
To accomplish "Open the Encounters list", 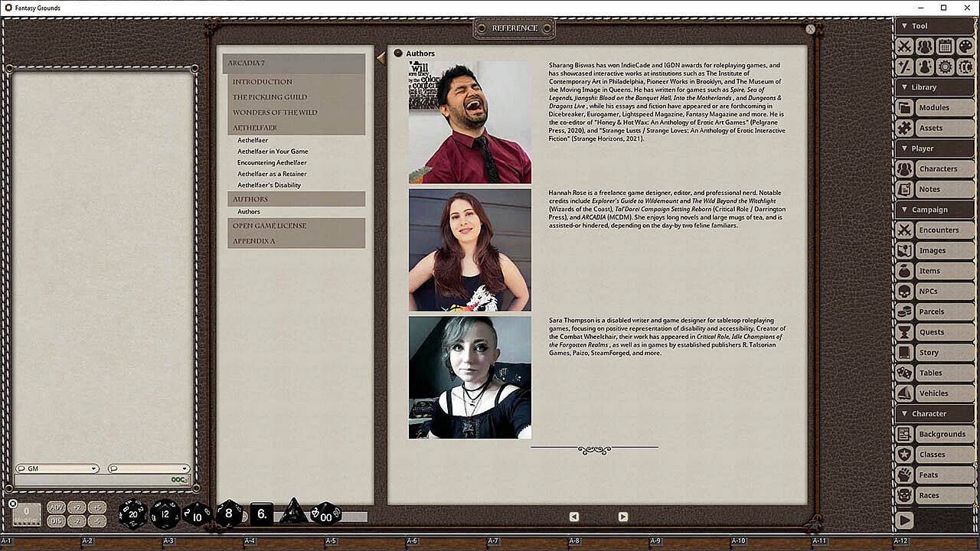I will (944, 230).
